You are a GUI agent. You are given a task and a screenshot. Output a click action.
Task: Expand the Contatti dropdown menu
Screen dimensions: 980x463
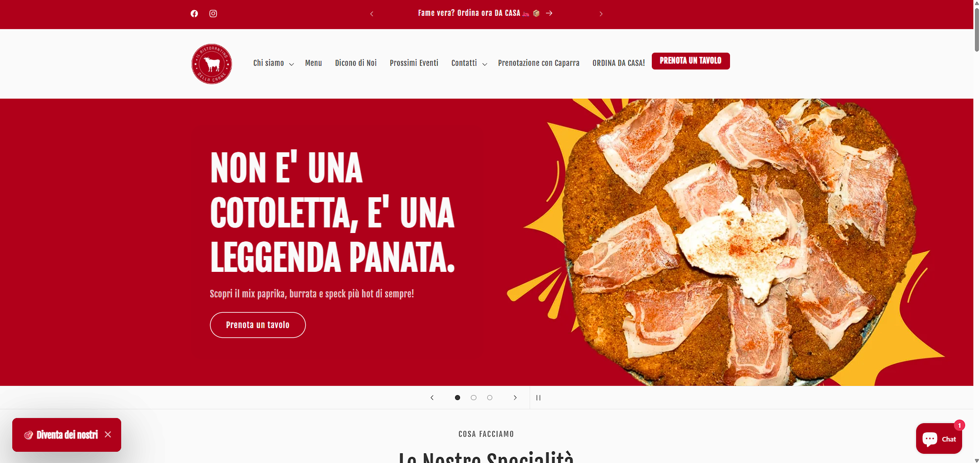[469, 63]
